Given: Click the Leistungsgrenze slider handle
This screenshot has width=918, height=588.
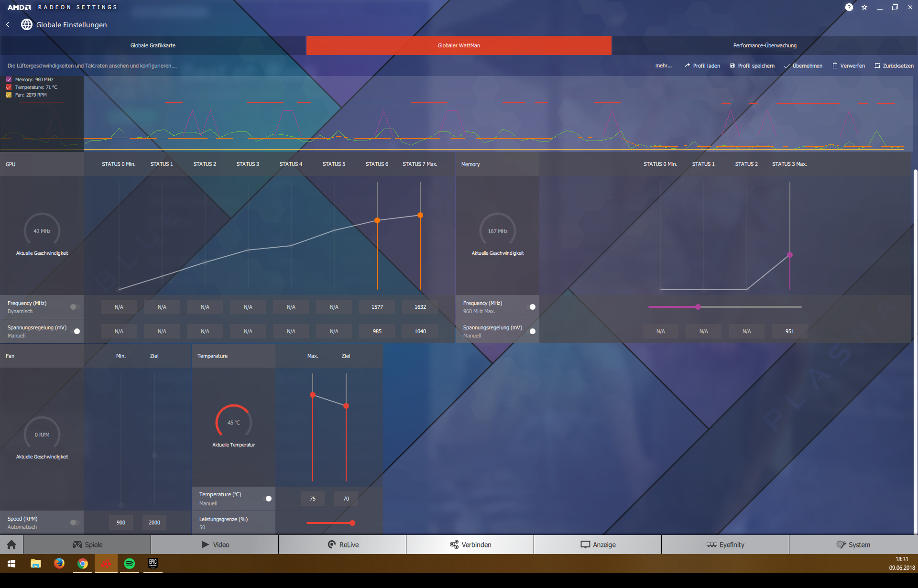Looking at the screenshot, I should pyautogui.click(x=352, y=523).
